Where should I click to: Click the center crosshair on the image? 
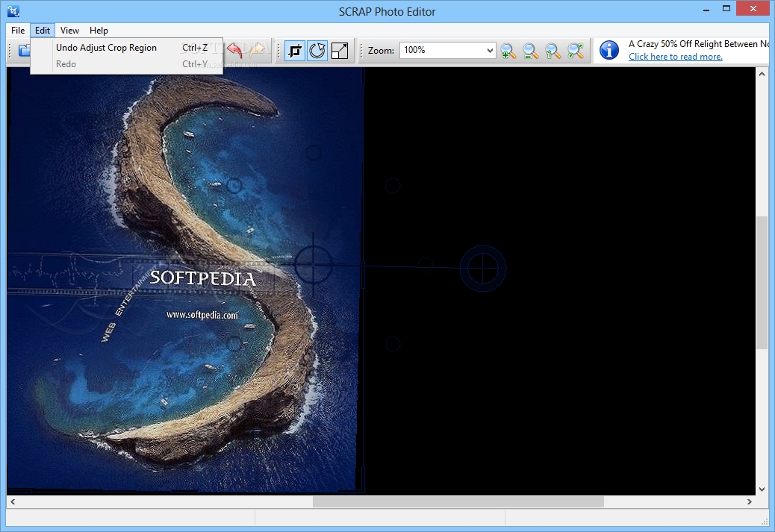click(314, 265)
